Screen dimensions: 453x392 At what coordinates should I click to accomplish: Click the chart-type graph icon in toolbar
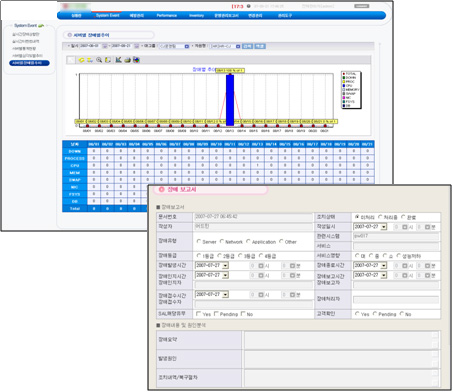[118, 60]
